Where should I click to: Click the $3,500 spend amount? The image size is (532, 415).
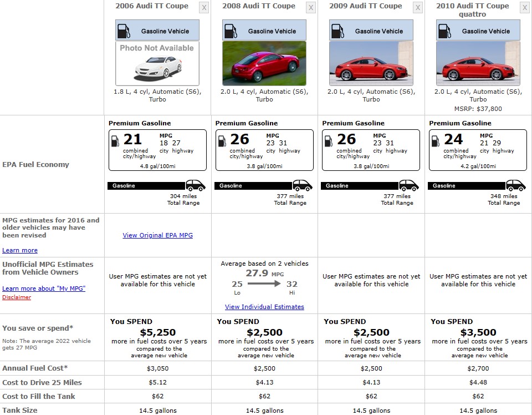tap(478, 332)
